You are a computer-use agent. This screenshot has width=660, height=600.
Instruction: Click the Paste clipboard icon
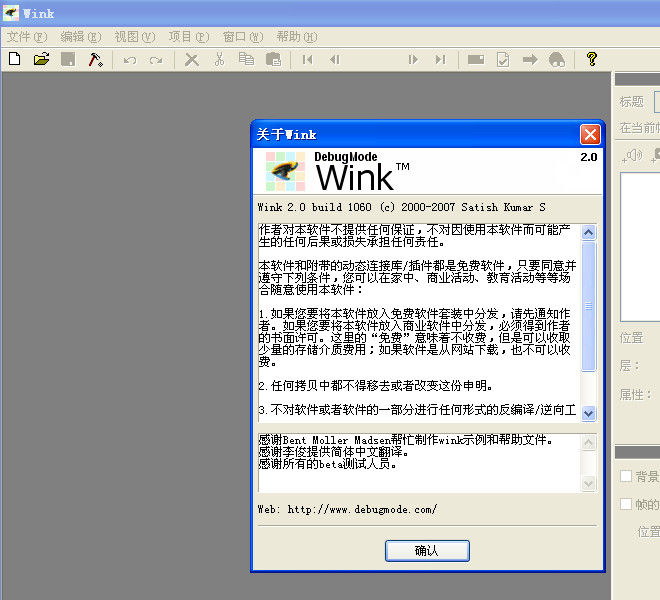pos(274,59)
